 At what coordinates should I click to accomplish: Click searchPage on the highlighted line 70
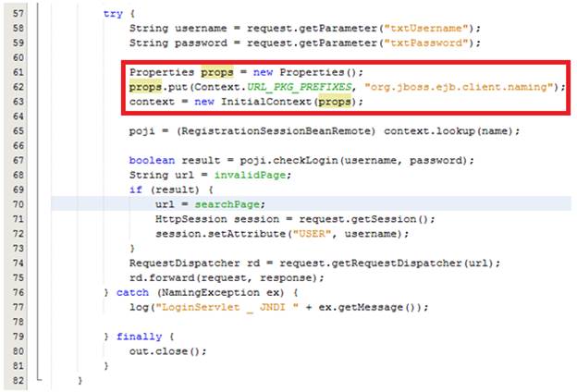click(227, 204)
